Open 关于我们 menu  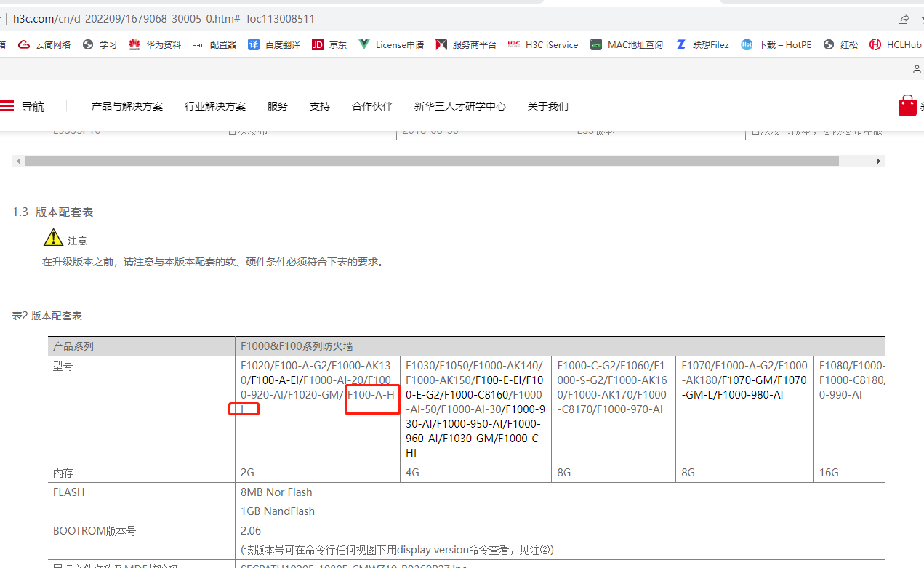tap(548, 106)
